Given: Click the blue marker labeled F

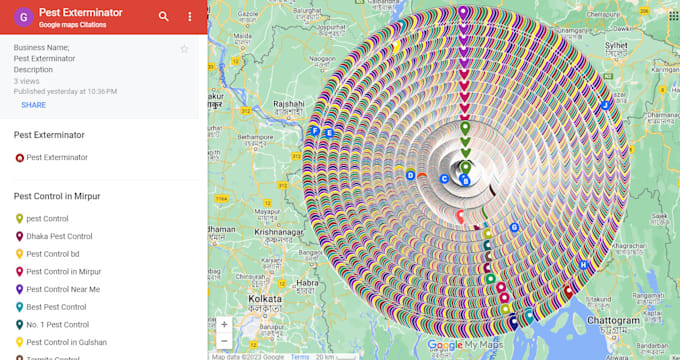Looking at the screenshot, I should click(x=315, y=131).
